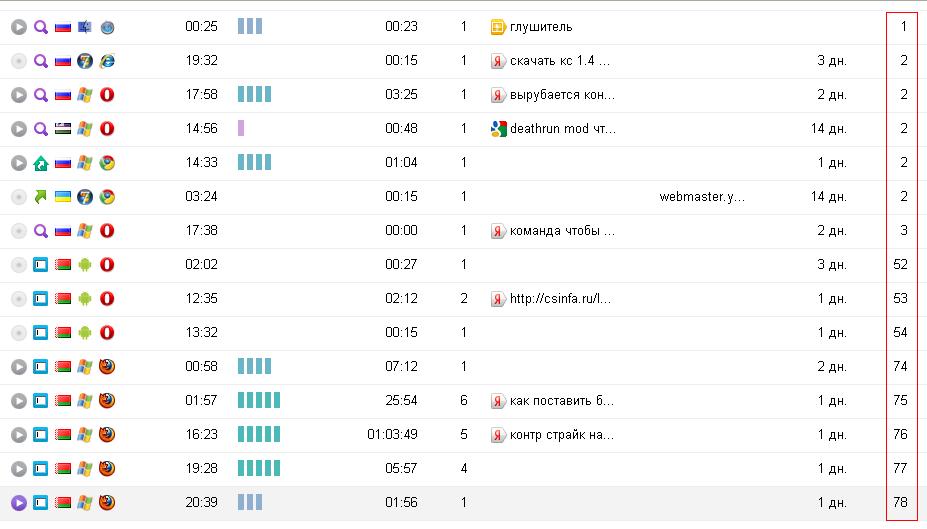Click the Firefox icon in the 01:57 row
The width and height of the screenshot is (927, 529).
pos(107,401)
